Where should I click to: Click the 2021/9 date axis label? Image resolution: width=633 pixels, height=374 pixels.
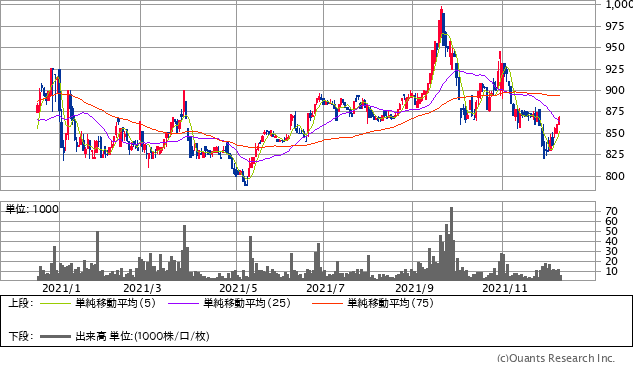point(415,288)
